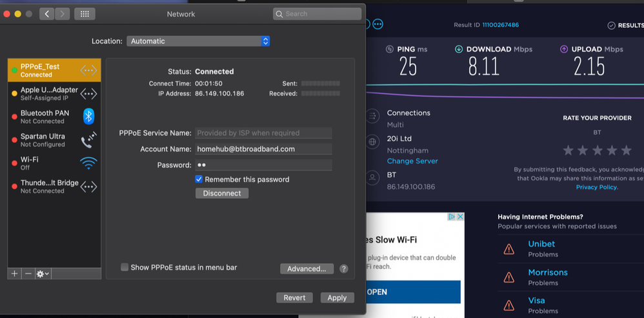Viewport: 644px width, 318px height.
Task: Click the IP address 86.149.100.186 in Network
Action: click(x=219, y=94)
